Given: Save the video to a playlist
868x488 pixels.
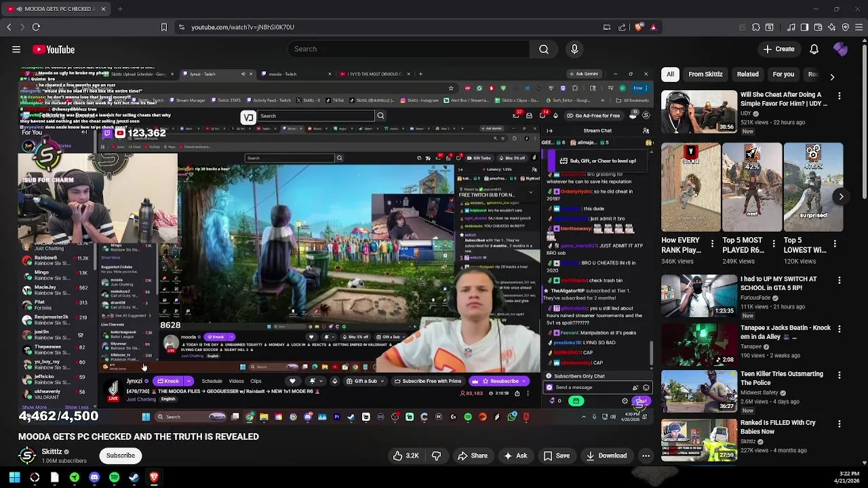Looking at the screenshot, I should tap(556, 456).
